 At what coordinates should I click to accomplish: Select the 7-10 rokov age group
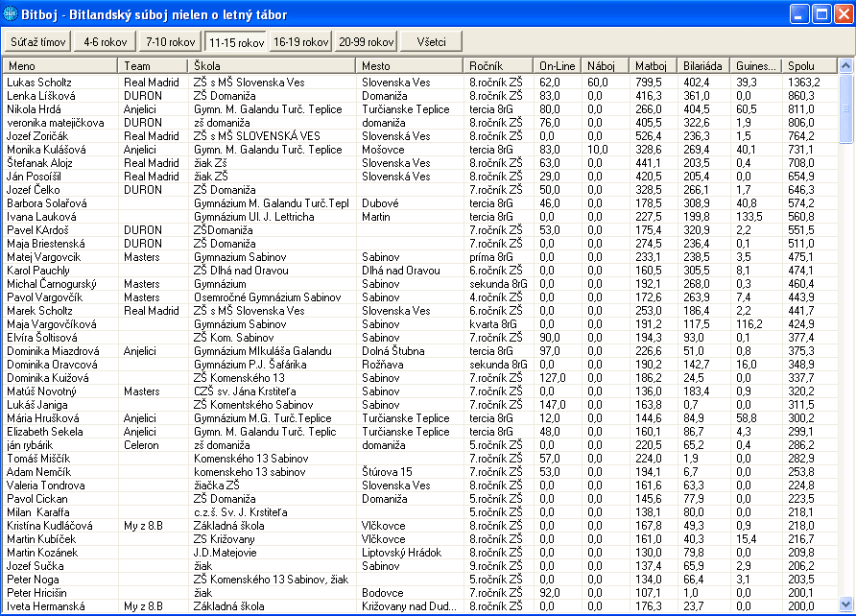(169, 42)
